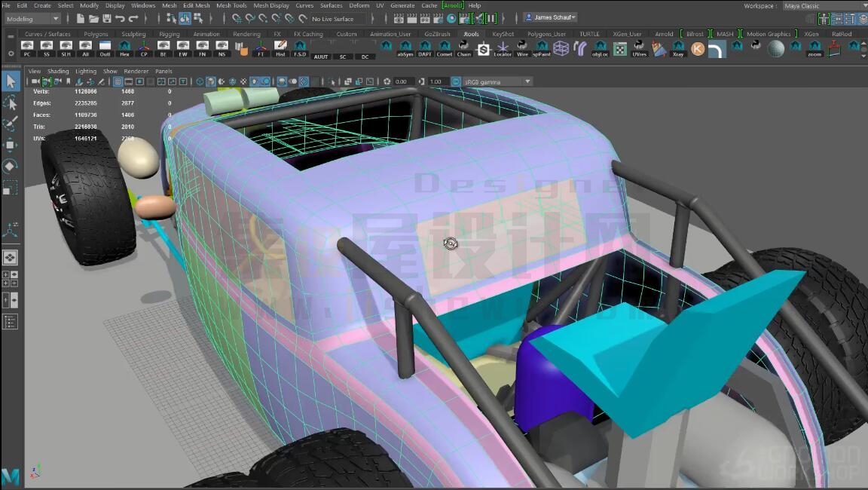The width and height of the screenshot is (868, 490).
Task: Click the DAPT shelf icon
Action: tap(425, 48)
